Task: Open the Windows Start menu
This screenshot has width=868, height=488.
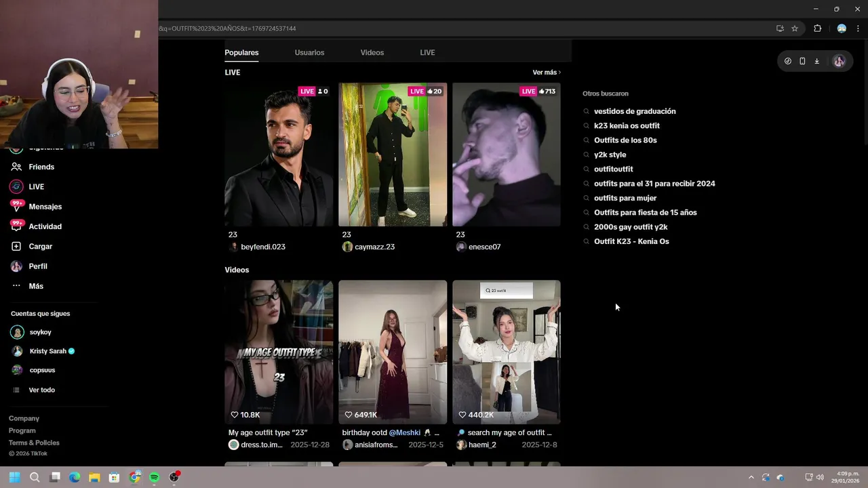Action: click(14, 477)
